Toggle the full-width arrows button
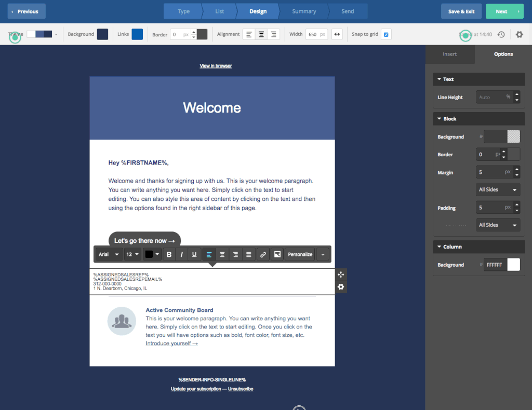 coord(337,34)
